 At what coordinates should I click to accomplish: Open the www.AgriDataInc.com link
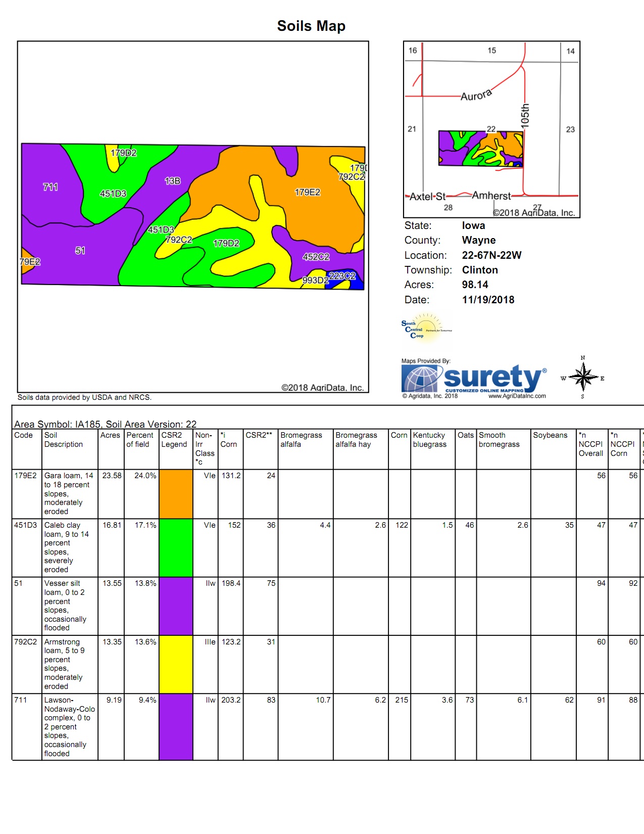pyautogui.click(x=517, y=396)
